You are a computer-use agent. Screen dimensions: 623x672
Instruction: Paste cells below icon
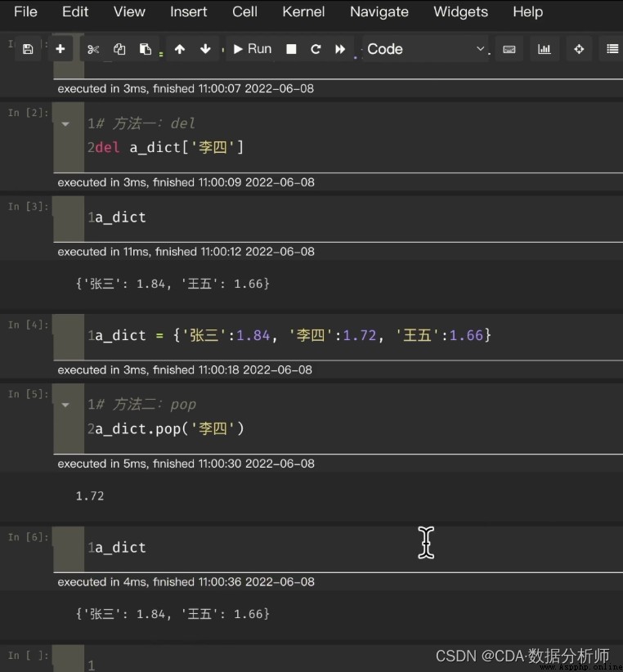(146, 49)
